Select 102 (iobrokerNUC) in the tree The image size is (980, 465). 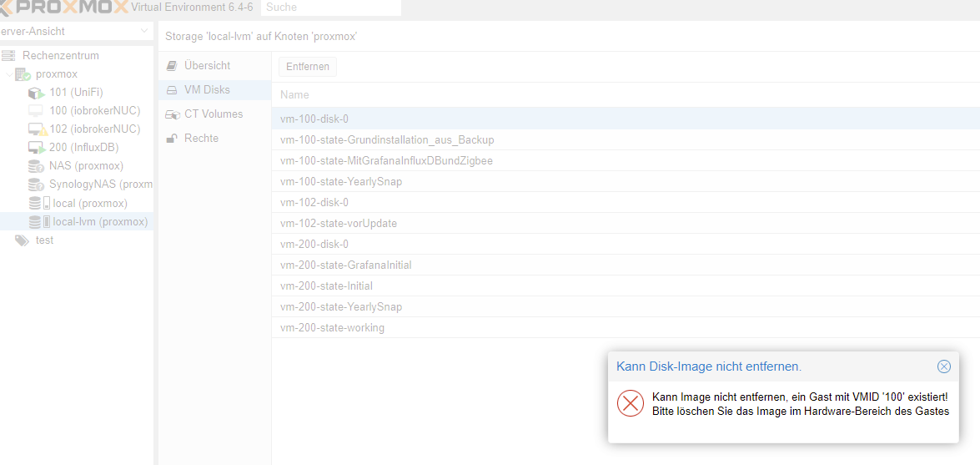tap(95, 129)
